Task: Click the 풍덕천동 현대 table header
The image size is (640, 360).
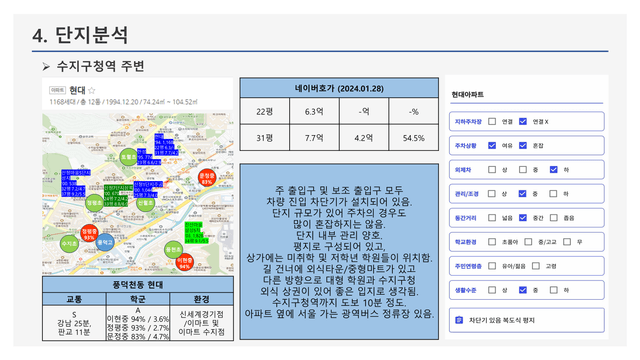Action: point(138,284)
